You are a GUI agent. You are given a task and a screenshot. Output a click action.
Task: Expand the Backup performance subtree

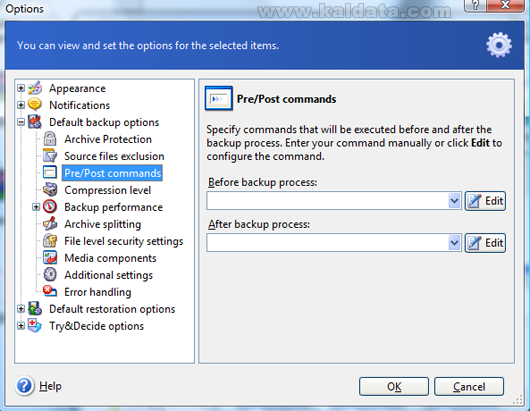(36, 207)
